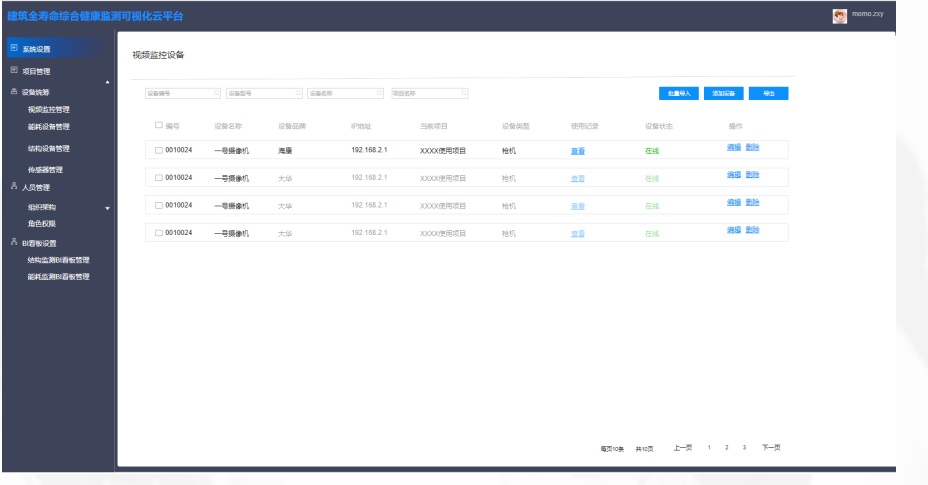Toggle the select-all checkbox beside 编号 header
The width and height of the screenshot is (928, 485).
[x=159, y=126]
